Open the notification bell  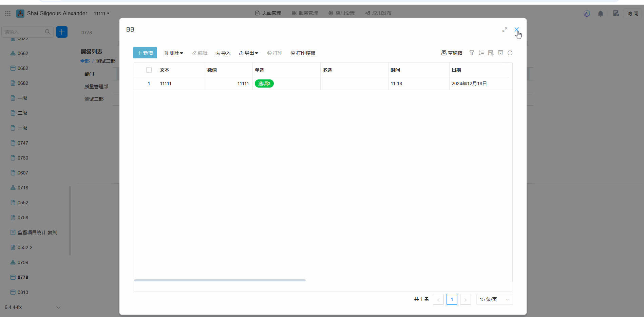click(x=601, y=14)
